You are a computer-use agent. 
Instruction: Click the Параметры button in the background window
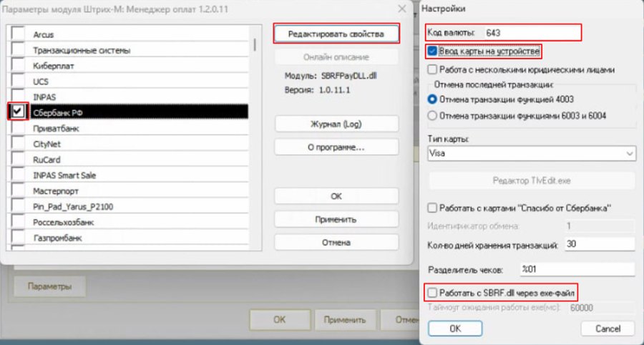tap(49, 286)
